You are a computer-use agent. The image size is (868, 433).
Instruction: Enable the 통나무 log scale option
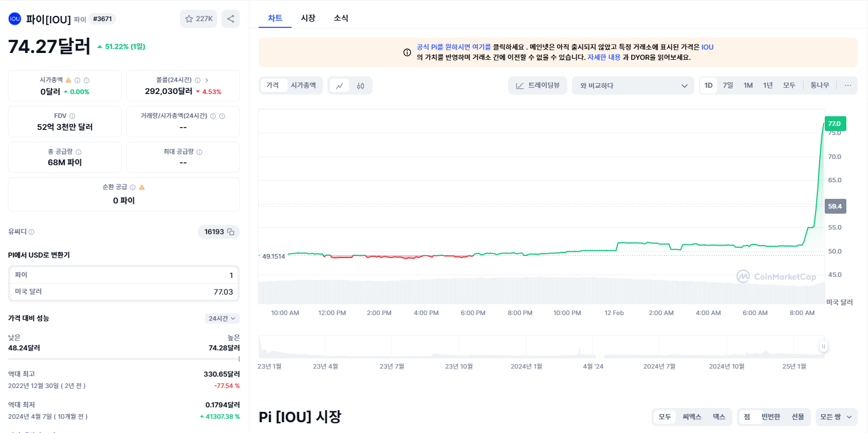click(820, 85)
